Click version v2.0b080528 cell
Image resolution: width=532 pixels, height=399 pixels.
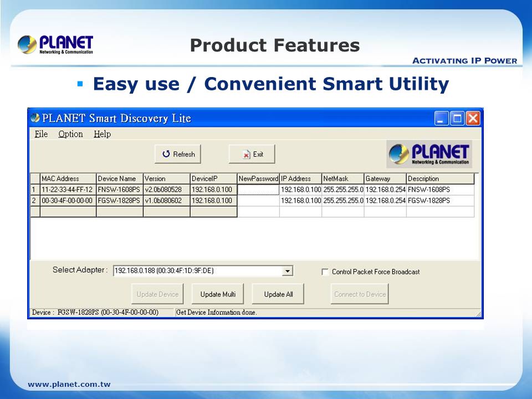click(167, 190)
